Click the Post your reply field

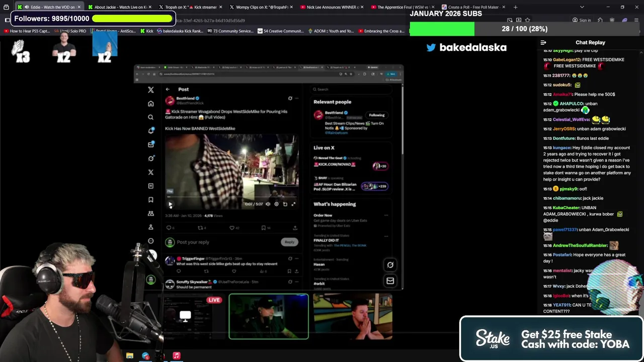[193, 242]
